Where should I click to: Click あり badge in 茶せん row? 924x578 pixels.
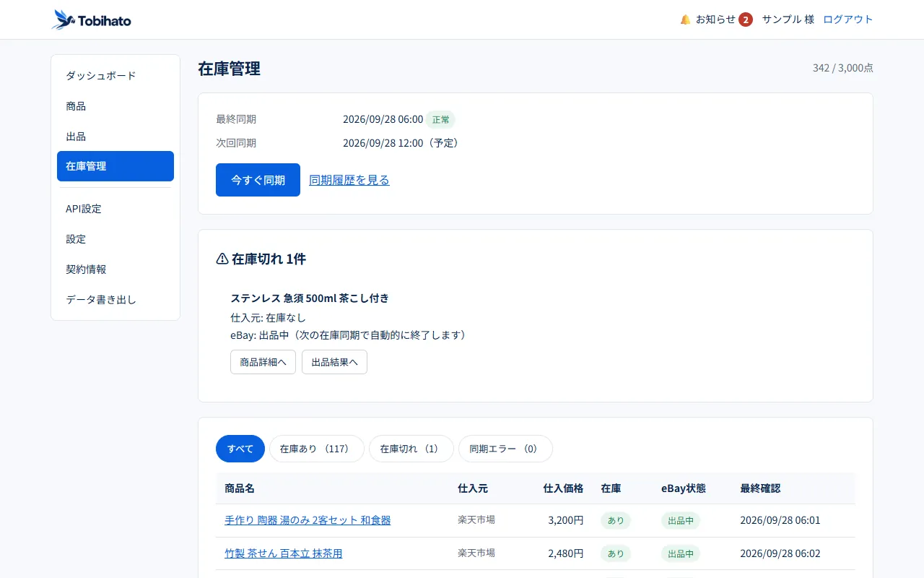tap(616, 553)
